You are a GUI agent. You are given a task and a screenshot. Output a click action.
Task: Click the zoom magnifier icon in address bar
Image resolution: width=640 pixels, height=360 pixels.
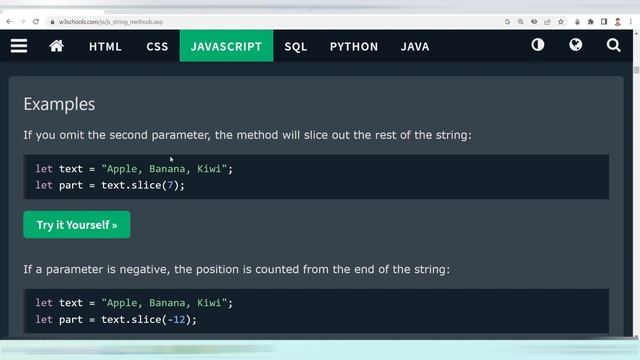point(520,22)
